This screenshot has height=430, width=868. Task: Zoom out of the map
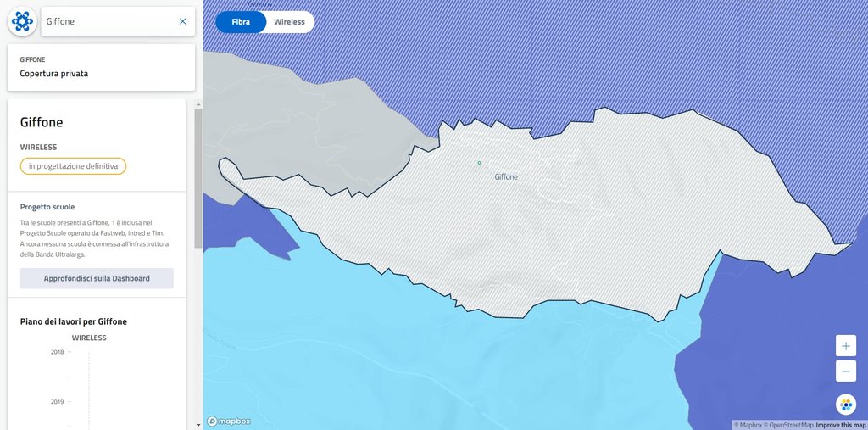pos(846,371)
